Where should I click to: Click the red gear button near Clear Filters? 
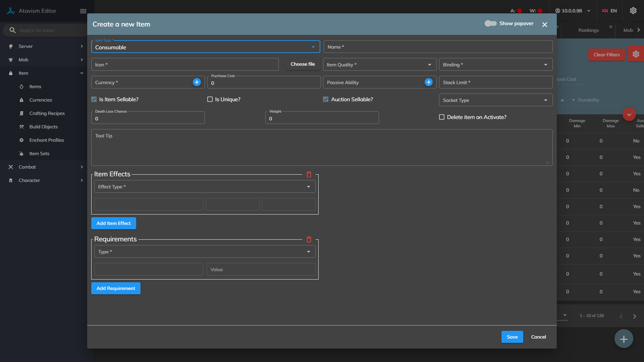(636, 54)
